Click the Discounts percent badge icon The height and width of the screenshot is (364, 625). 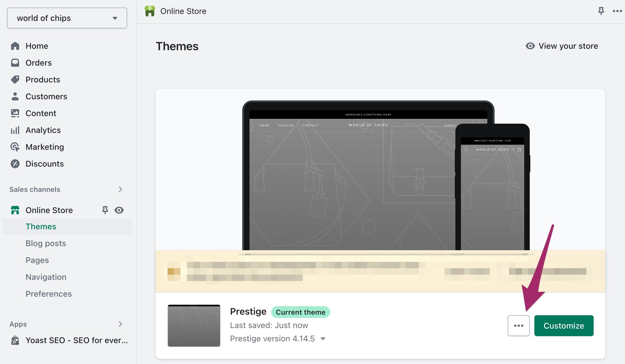point(15,164)
